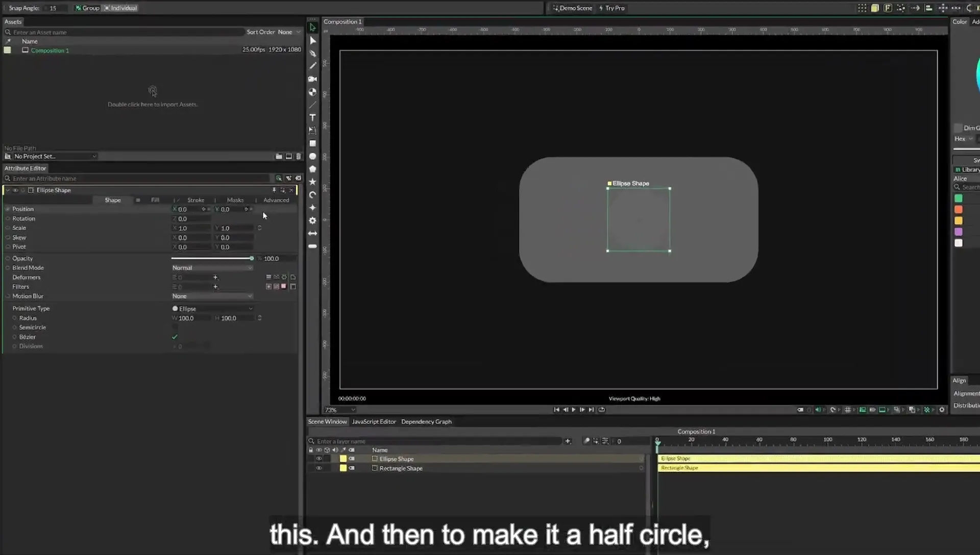Click the Line tool in the toolbar
980x555 pixels.
313,105
